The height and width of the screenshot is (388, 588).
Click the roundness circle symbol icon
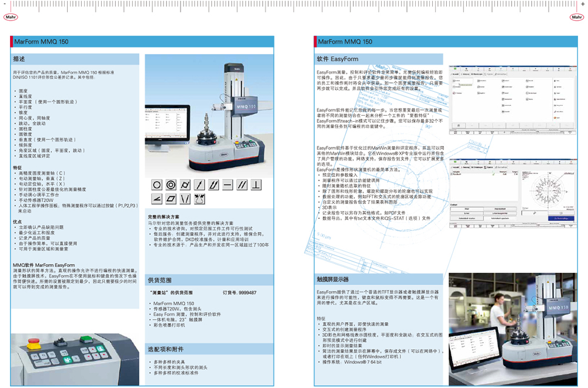(x=157, y=185)
